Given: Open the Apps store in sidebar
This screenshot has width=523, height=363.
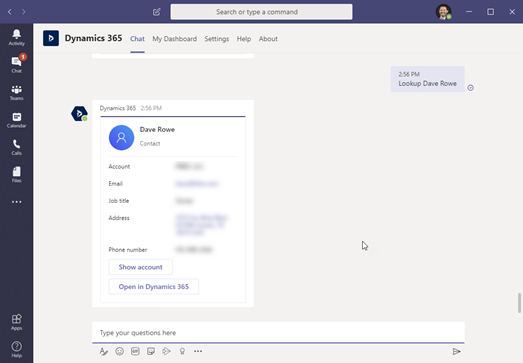Looking at the screenshot, I should click(x=16, y=322).
